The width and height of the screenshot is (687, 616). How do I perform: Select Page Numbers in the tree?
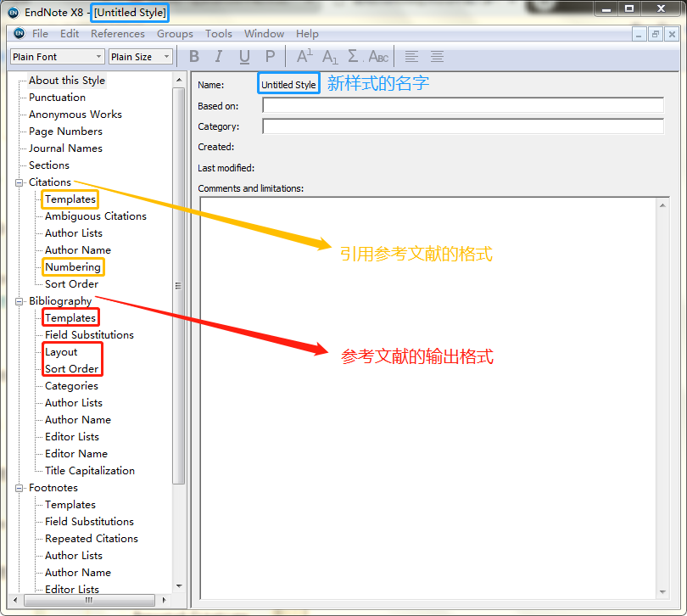tap(65, 132)
